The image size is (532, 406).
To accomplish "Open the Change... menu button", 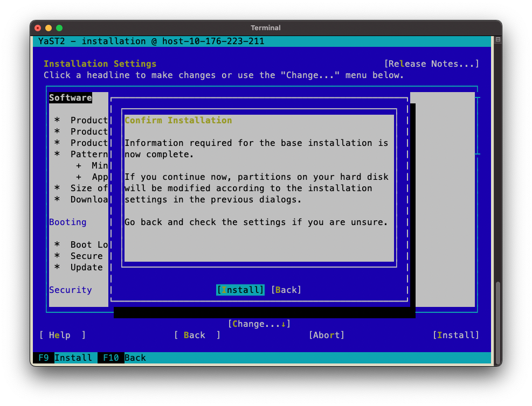I will point(259,324).
